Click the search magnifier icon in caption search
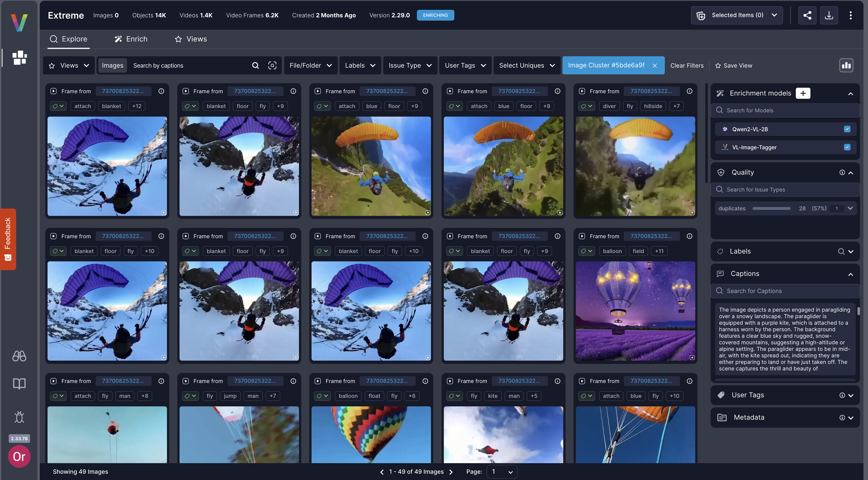 click(x=255, y=65)
